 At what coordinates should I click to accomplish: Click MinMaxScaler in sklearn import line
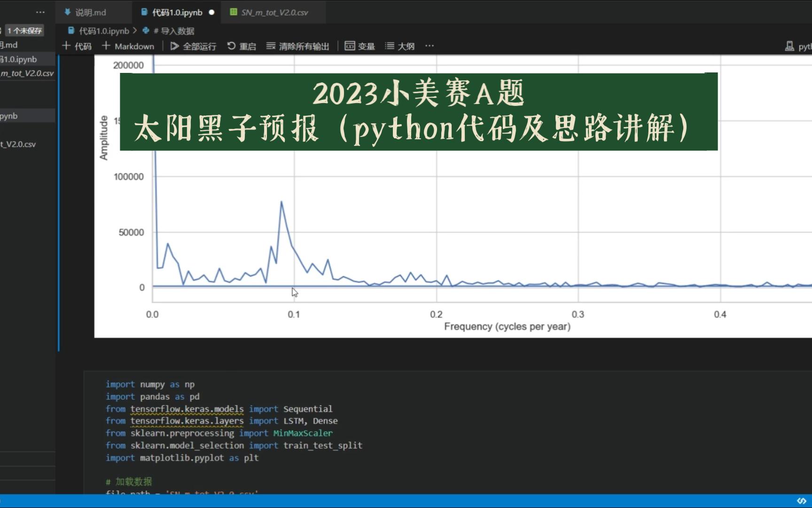tap(303, 433)
